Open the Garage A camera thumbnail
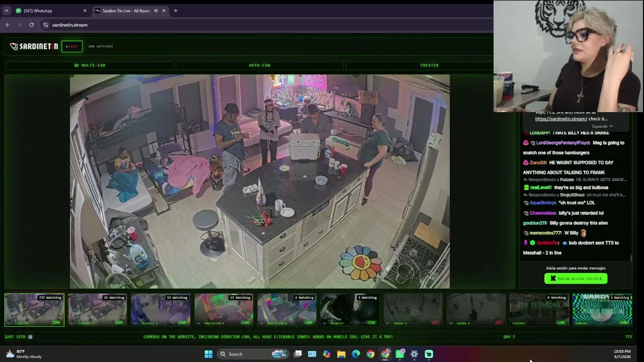This screenshot has height=362, width=644. [413, 310]
